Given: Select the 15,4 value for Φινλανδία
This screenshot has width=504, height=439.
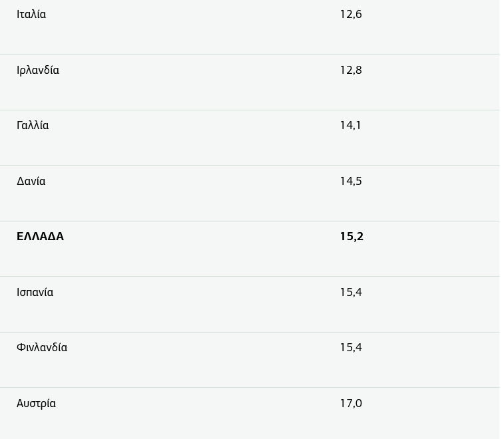Looking at the screenshot, I should 351,348.
